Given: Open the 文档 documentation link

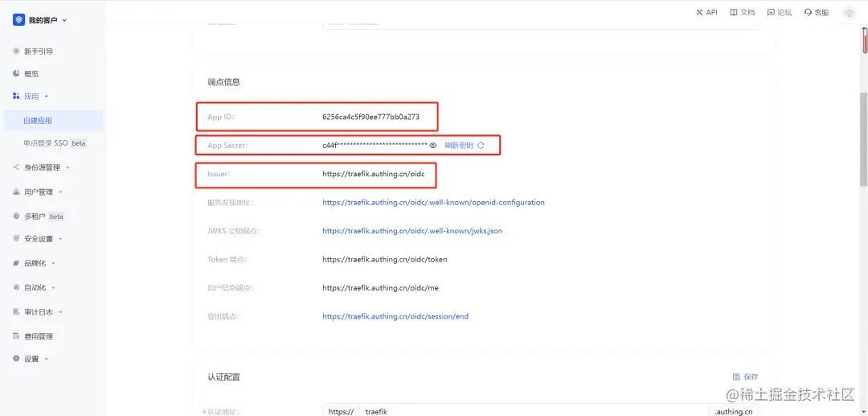Looking at the screenshot, I should [x=743, y=12].
